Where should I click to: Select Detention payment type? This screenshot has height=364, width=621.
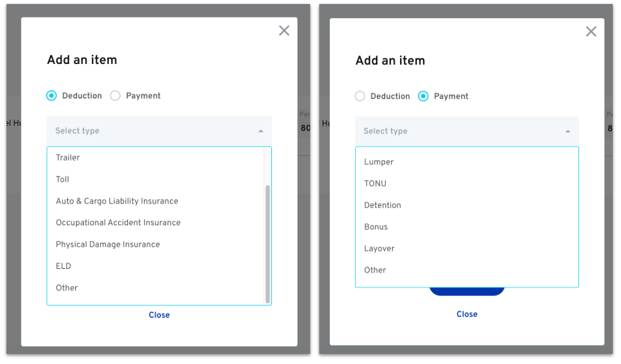[x=382, y=205]
